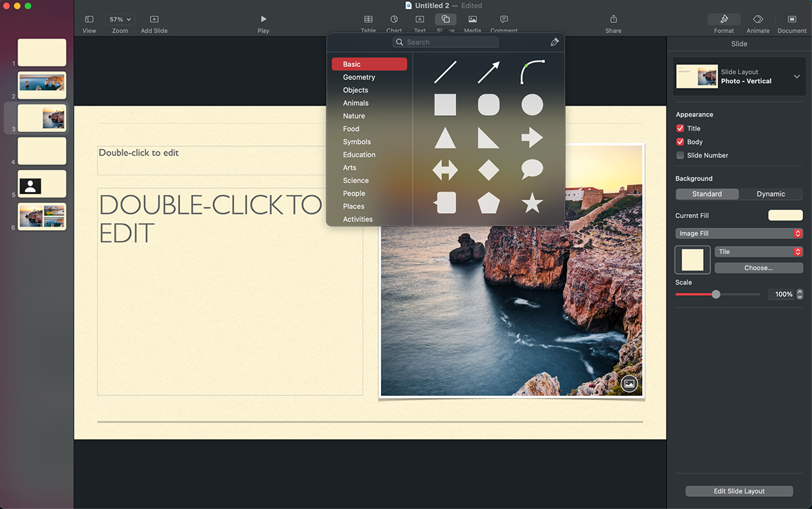Image resolution: width=812 pixels, height=509 pixels.
Task: Open the Image Fill type dropdown
Action: point(739,234)
